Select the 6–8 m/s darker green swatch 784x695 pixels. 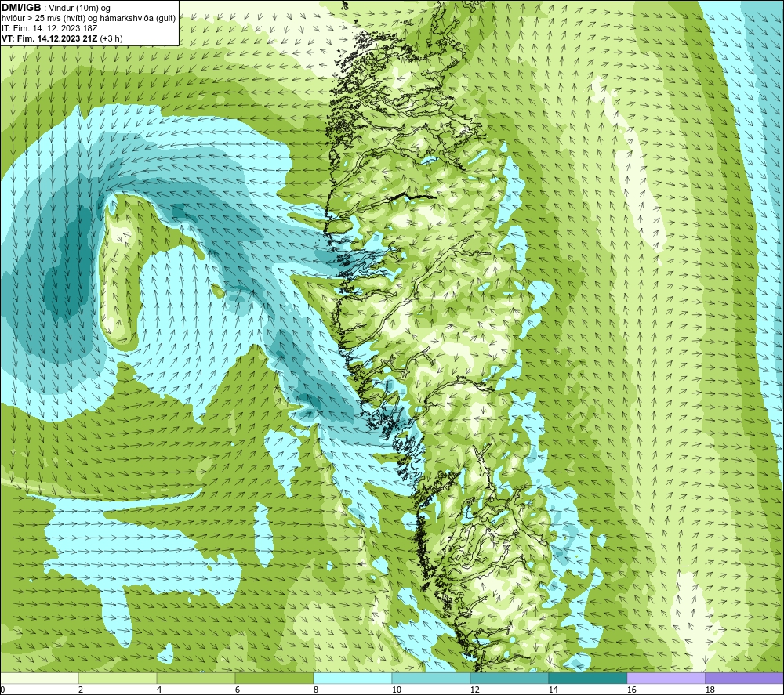pyautogui.click(x=274, y=678)
